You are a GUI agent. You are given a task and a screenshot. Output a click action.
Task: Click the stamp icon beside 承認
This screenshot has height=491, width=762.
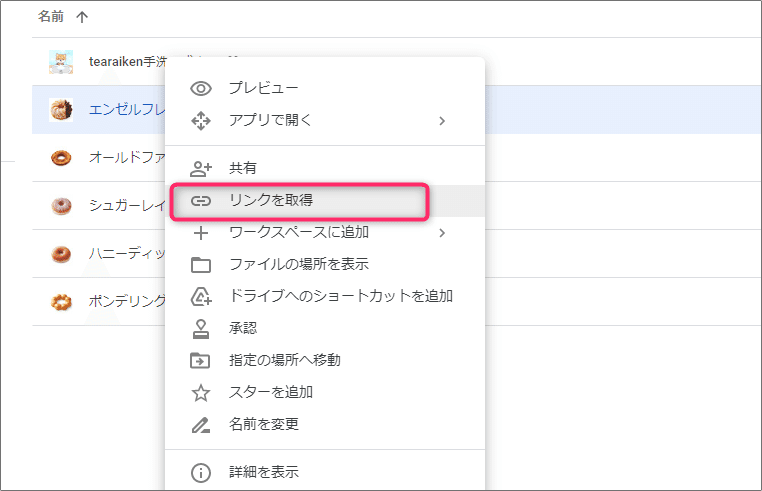pos(201,329)
